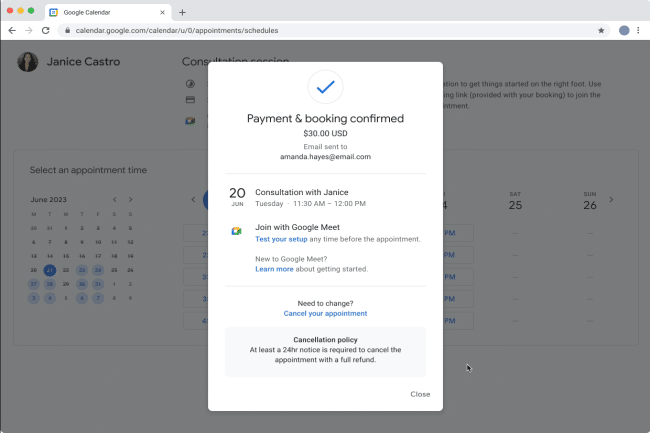Click the blue confirmation checkmark icon
Viewport: 650px width, 433px height.
coord(325,88)
